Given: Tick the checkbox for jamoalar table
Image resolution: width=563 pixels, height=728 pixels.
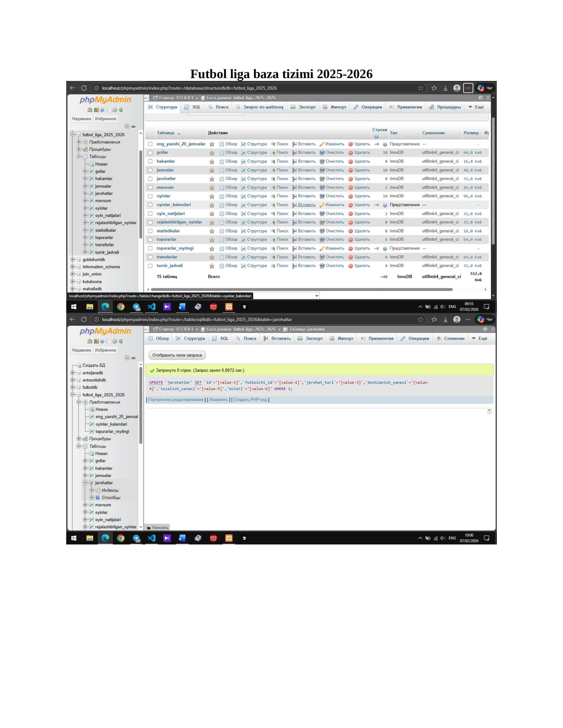Looking at the screenshot, I should coord(150,170).
